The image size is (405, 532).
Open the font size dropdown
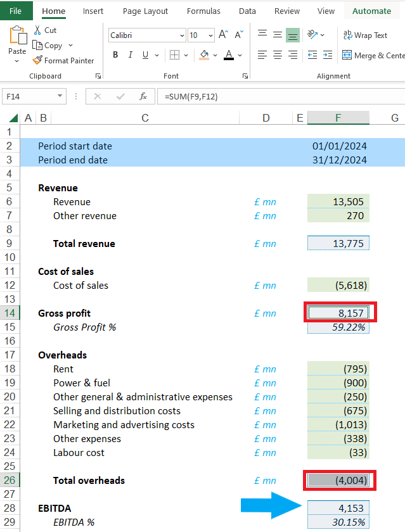[211, 36]
